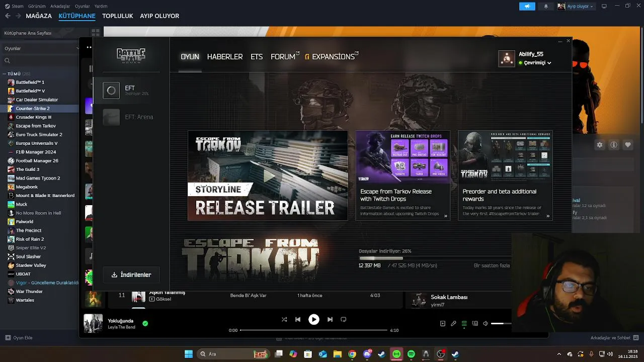Switch to the ETS tab
644x362 pixels.
[257, 57]
